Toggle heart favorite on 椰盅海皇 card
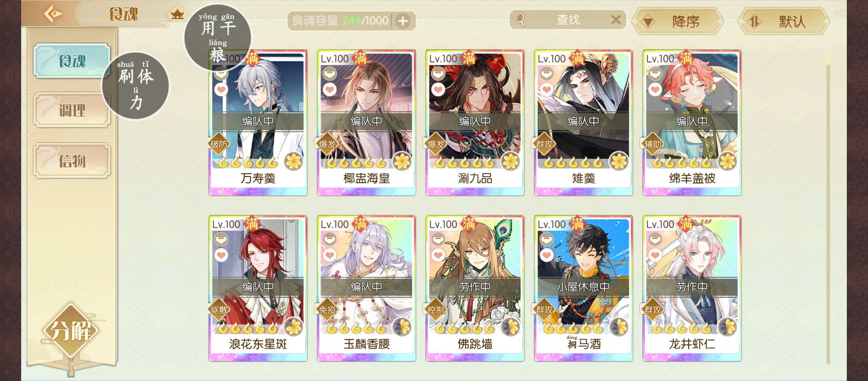This screenshot has width=868, height=381. tap(330, 89)
